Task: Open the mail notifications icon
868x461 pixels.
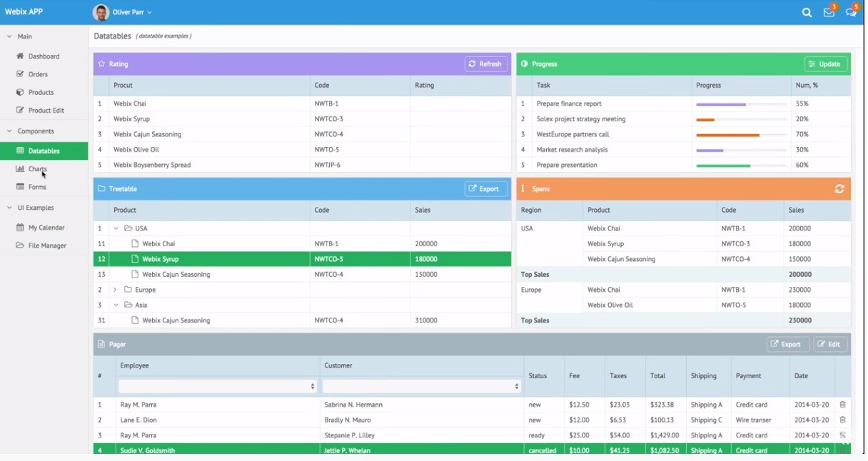Action: [x=829, y=12]
